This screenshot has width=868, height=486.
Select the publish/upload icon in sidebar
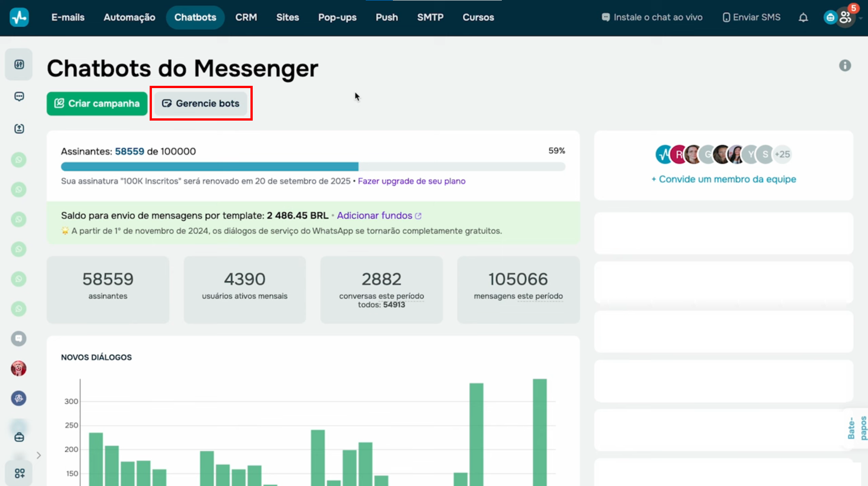[x=19, y=128]
